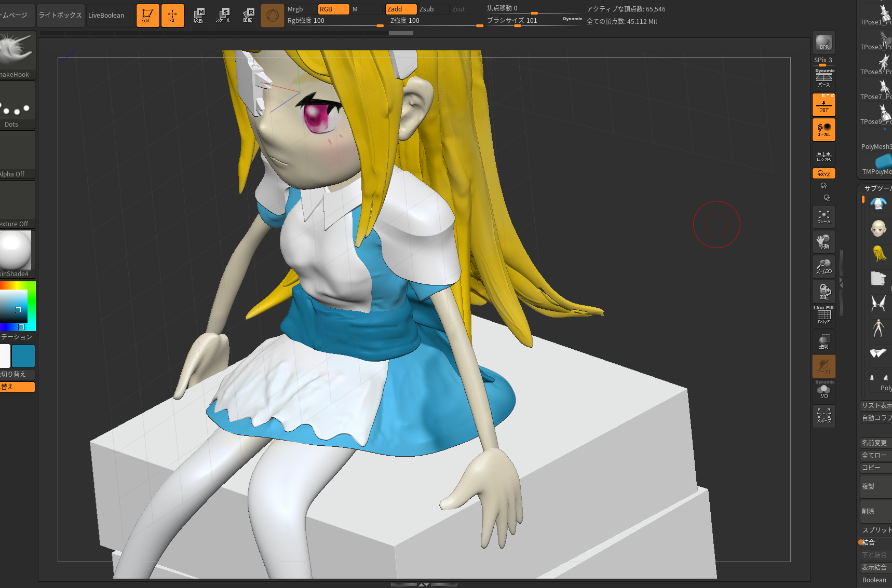Open the ライトボックス browser
892x588 pixels.
pyautogui.click(x=60, y=16)
